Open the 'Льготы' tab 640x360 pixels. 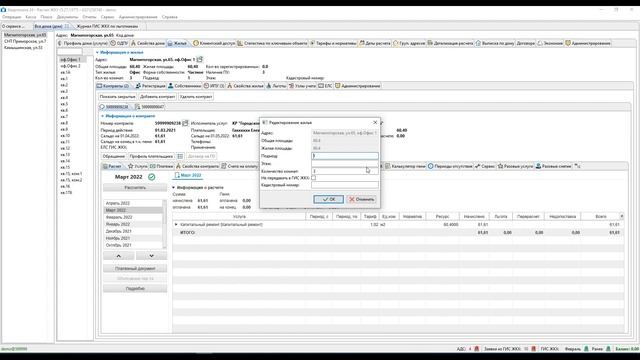[276, 86]
